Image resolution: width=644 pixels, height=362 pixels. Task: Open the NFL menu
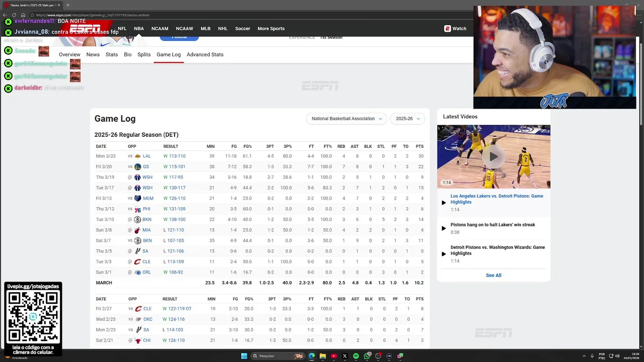coord(122,29)
